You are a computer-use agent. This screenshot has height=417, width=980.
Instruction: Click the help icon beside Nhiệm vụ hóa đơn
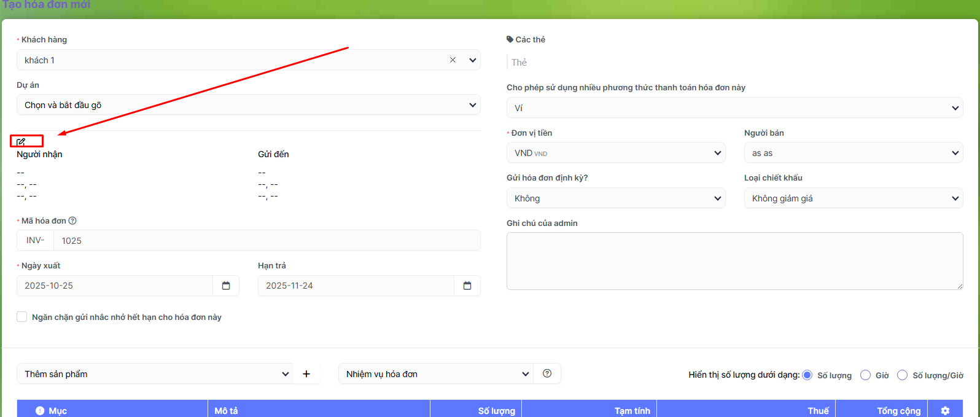[547, 373]
